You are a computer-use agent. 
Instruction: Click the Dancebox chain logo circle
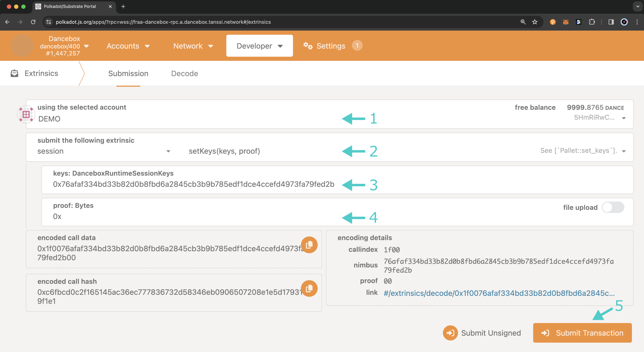pos(22,46)
